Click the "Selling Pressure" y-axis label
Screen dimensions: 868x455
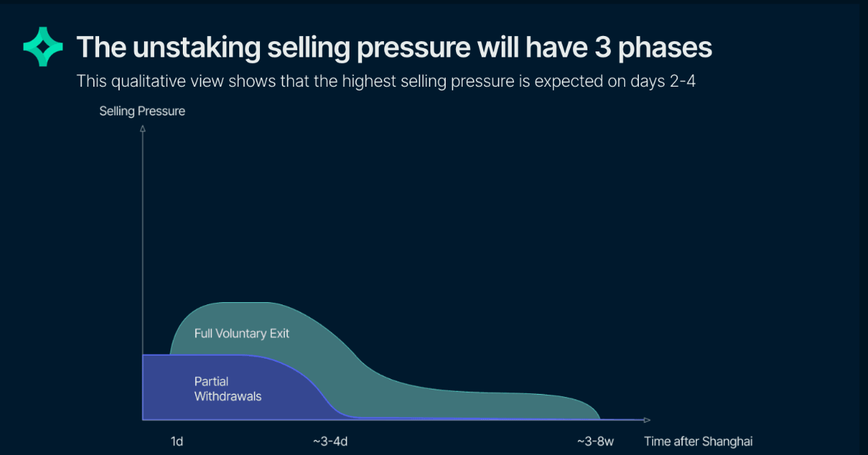pyautogui.click(x=142, y=112)
